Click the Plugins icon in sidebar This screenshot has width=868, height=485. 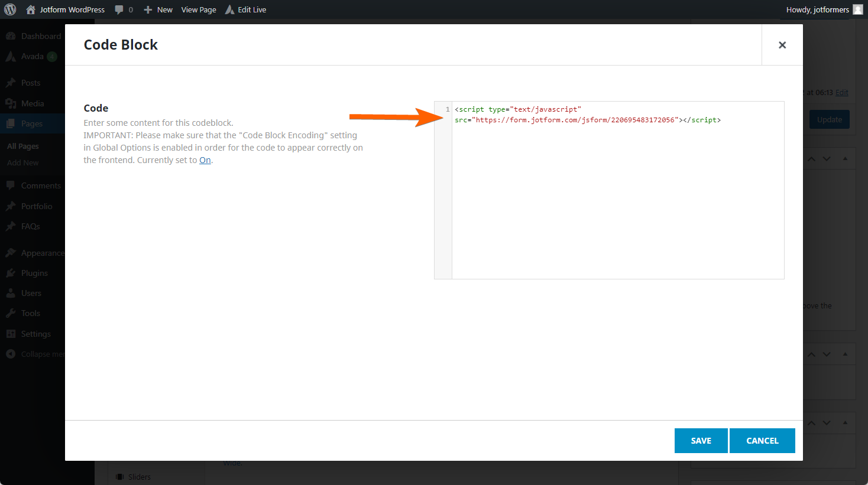click(x=11, y=273)
